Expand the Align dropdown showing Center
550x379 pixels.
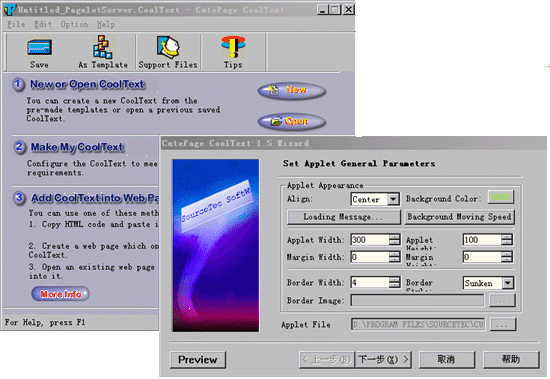point(393,199)
